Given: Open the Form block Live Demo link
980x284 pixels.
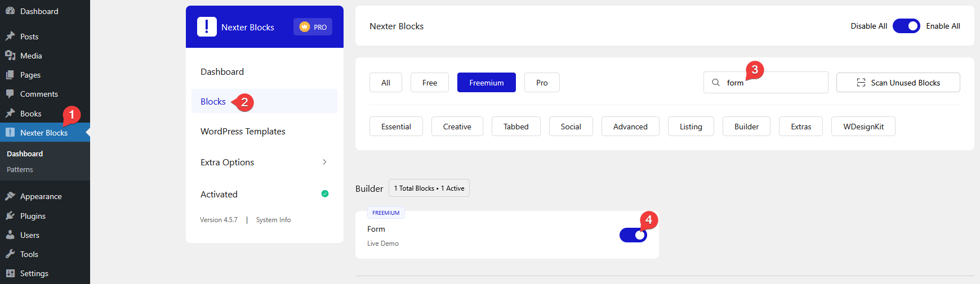Looking at the screenshot, I should 383,244.
